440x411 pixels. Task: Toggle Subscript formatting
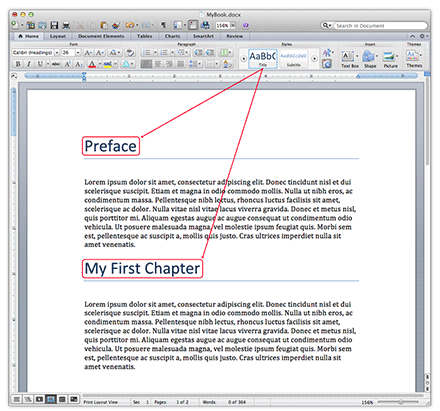pyautogui.click(x=78, y=64)
